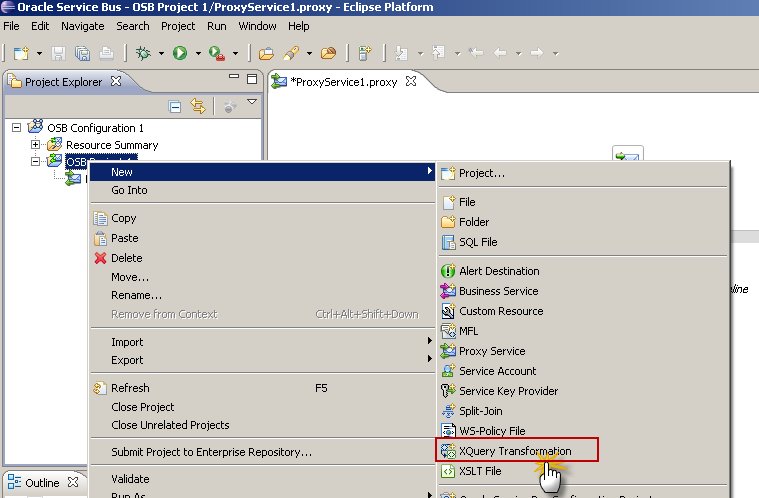759x498 pixels.
Task: Click the Collapse All icon in Project Explorer
Action: tap(175, 106)
